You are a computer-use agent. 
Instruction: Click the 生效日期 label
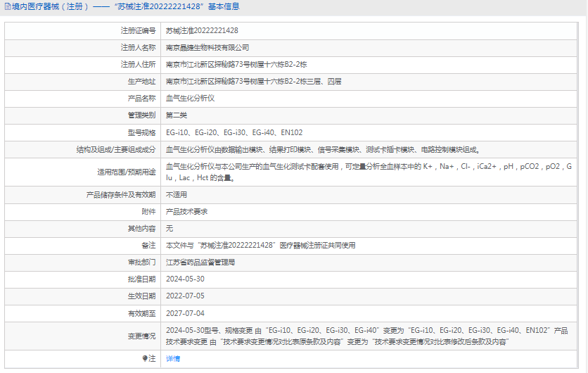(142, 296)
